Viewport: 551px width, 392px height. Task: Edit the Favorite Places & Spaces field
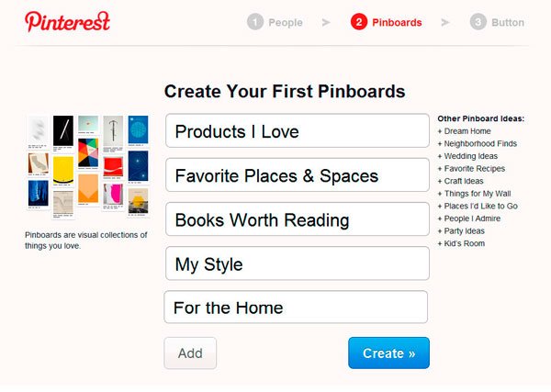point(297,175)
